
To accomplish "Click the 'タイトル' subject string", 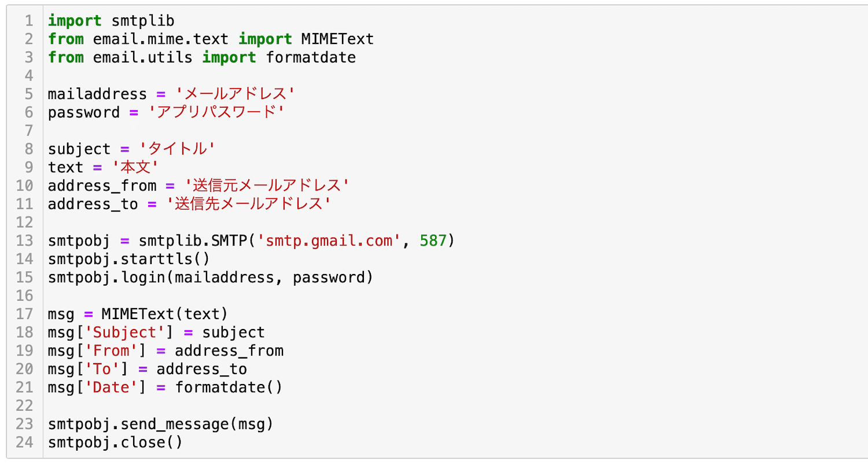I will [177, 148].
